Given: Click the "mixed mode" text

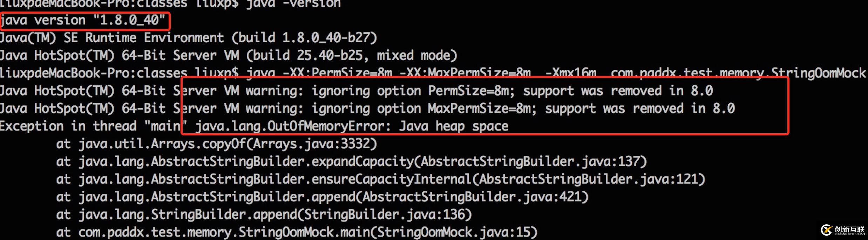Looking at the screenshot, I should (416, 55).
